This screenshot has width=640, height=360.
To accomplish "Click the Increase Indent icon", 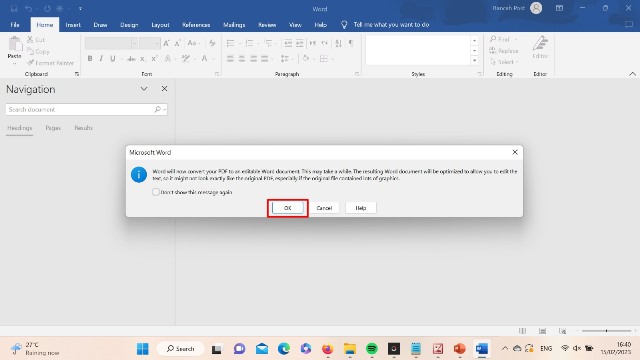I will 300,43.
